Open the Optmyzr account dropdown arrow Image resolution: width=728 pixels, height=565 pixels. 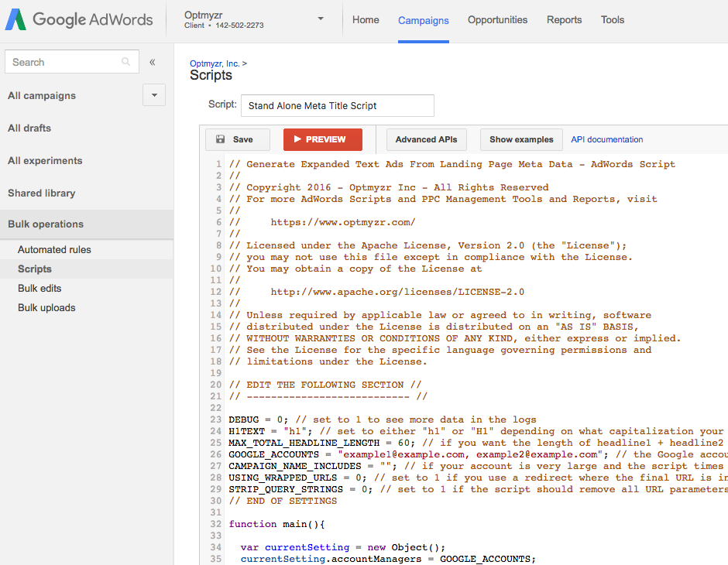pos(321,19)
